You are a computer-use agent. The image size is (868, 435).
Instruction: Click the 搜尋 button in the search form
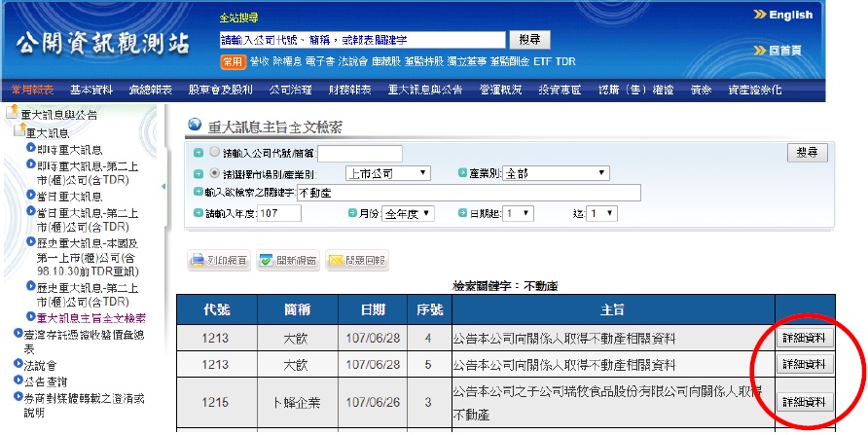tap(807, 153)
